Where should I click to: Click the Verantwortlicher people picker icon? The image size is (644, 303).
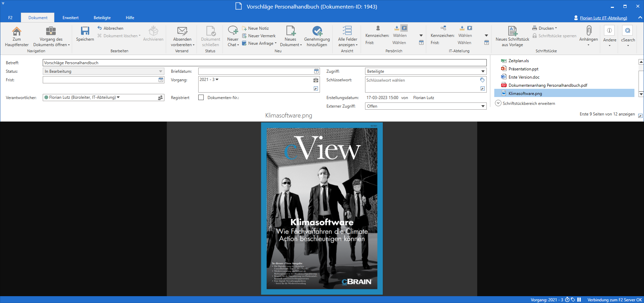point(161,98)
